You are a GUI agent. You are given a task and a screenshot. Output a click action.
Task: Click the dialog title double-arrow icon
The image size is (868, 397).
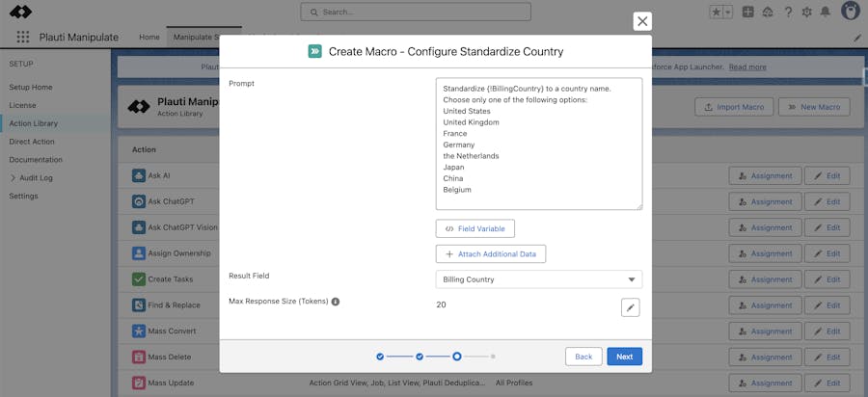(315, 51)
